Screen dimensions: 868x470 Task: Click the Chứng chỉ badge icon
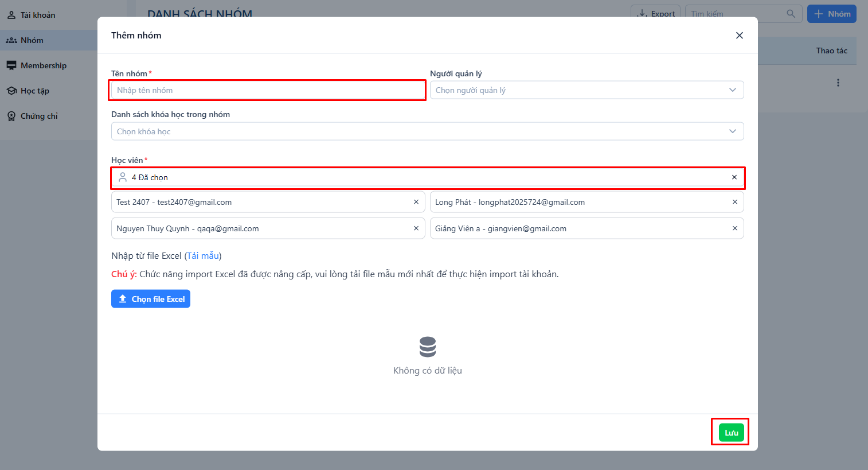(11, 116)
